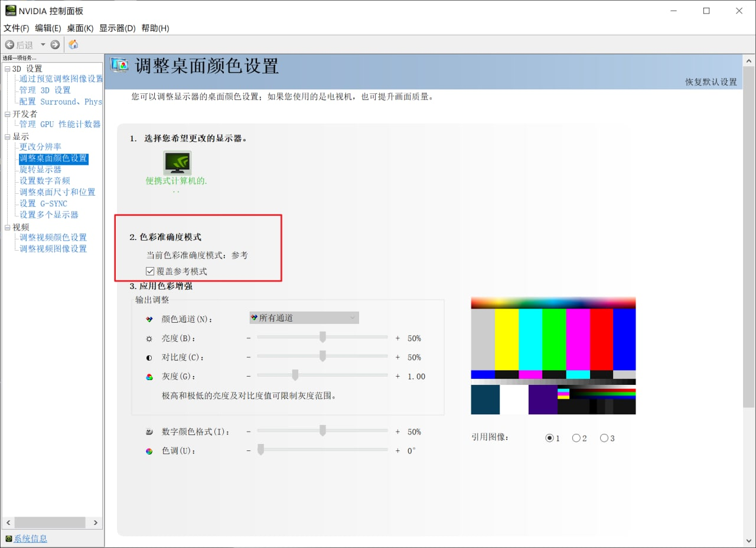Open the 帮助(H) menu
This screenshot has width=756, height=548.
155,28
